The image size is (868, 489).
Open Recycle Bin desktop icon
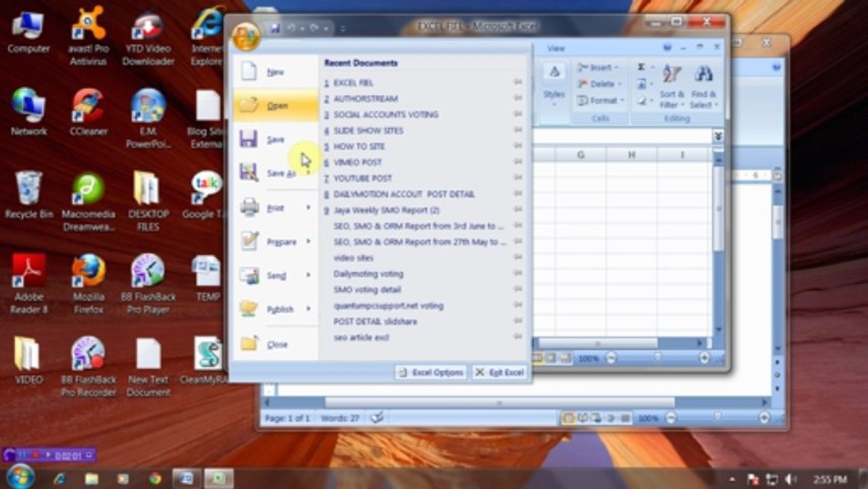(29, 195)
